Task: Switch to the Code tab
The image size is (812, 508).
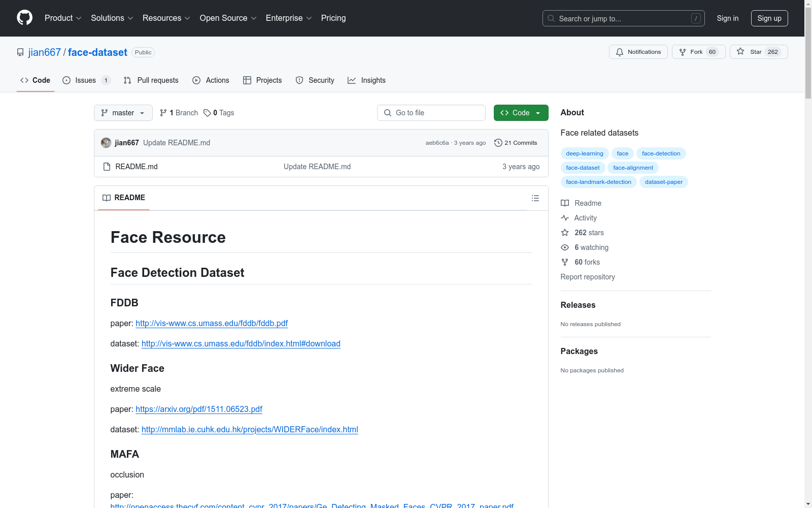Action: coord(36,80)
